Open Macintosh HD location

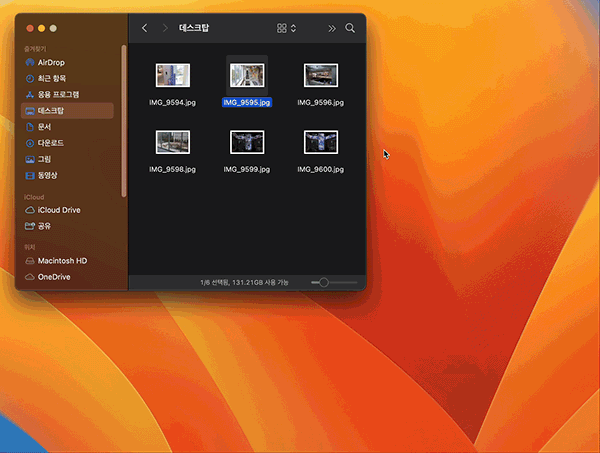pos(67,261)
